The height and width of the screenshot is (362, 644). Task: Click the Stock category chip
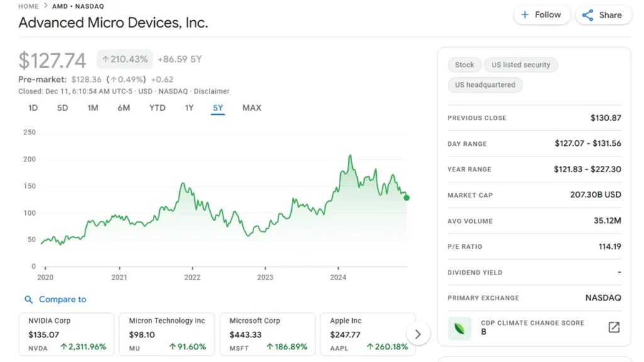(x=464, y=65)
